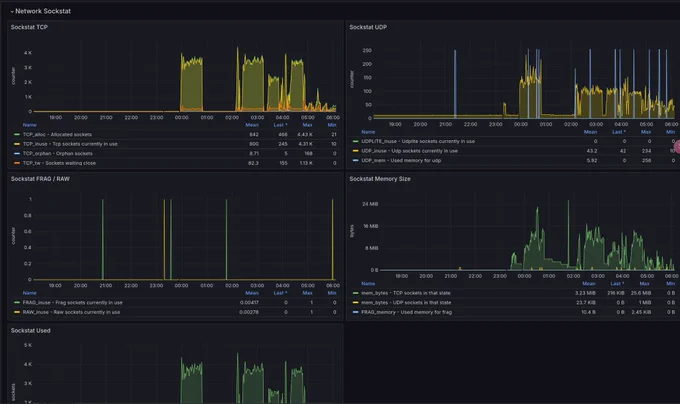Click the Network Sockstat row title

point(43,11)
